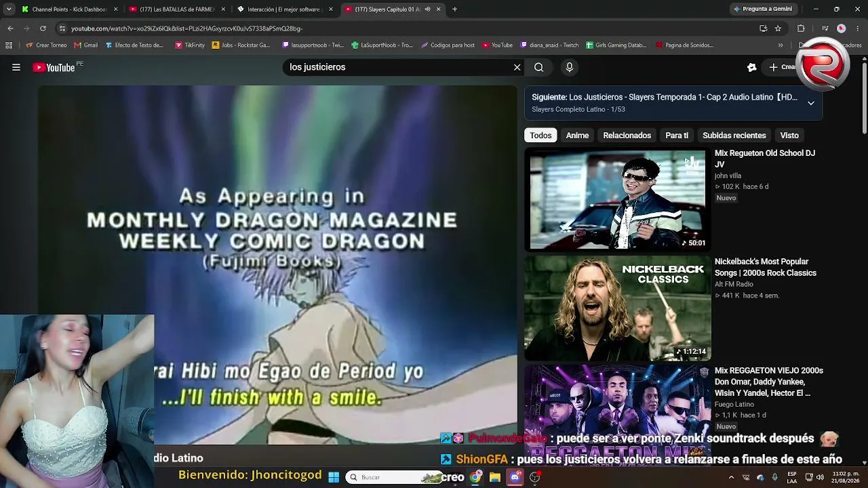Select the Subidas recientes filter chip
868x488 pixels.
[734, 136]
